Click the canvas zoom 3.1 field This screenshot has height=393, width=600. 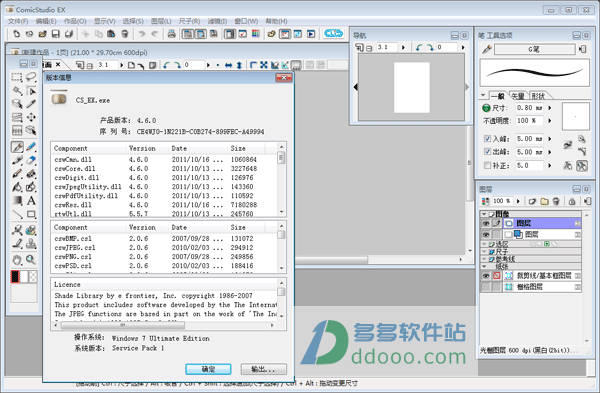pos(107,65)
